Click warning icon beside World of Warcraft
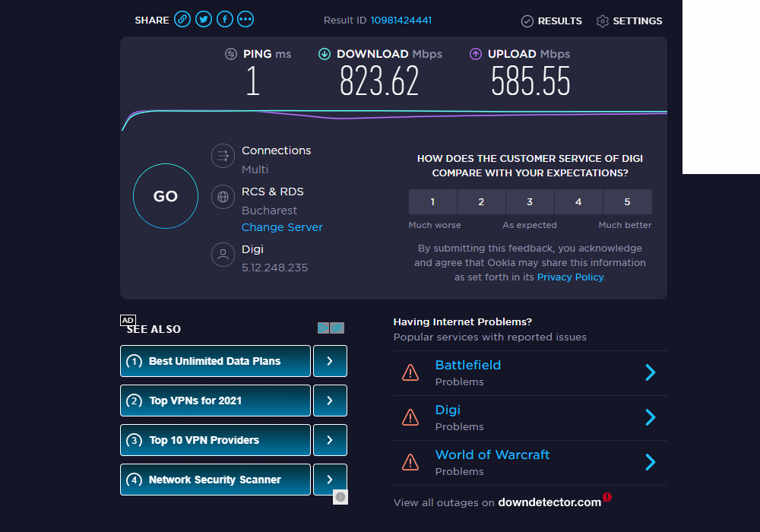Image resolution: width=760 pixels, height=532 pixels. 410,462
